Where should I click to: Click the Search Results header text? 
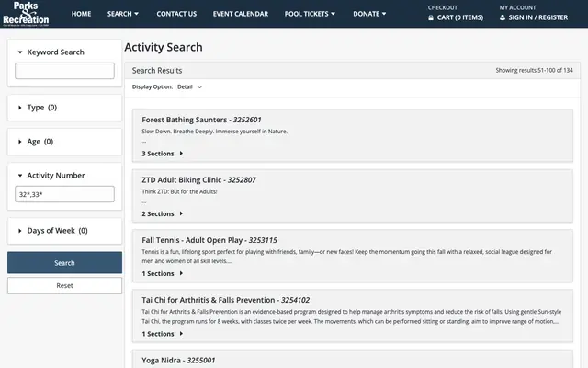tap(157, 71)
